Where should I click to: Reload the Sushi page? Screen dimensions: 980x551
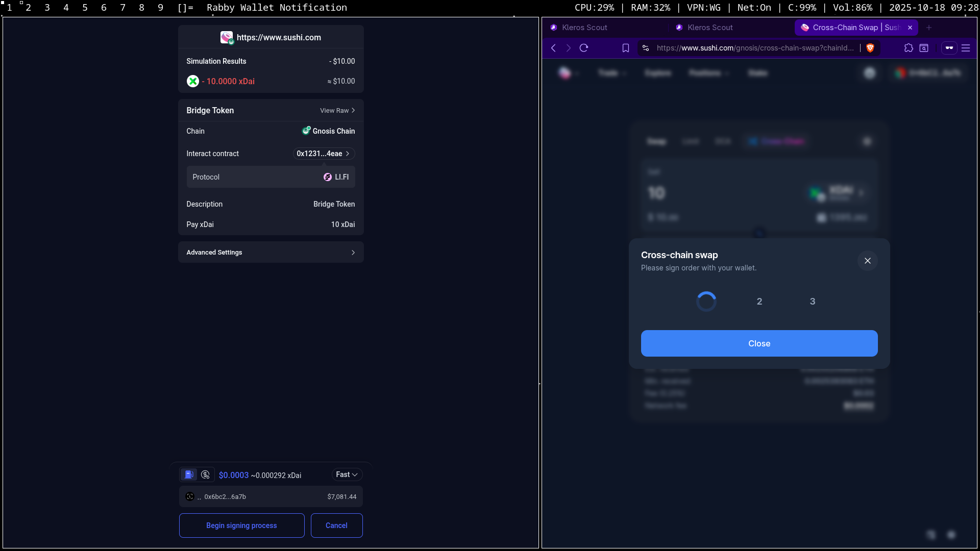(x=584, y=48)
